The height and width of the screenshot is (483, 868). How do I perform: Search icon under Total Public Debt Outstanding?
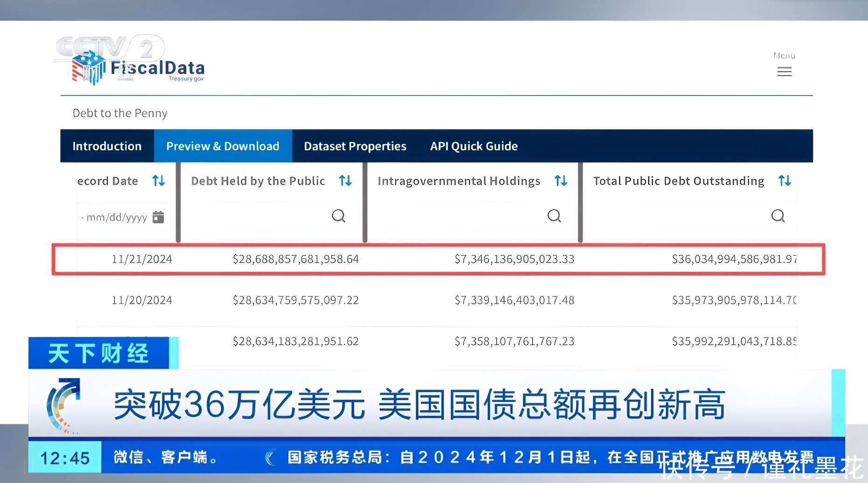[777, 216]
